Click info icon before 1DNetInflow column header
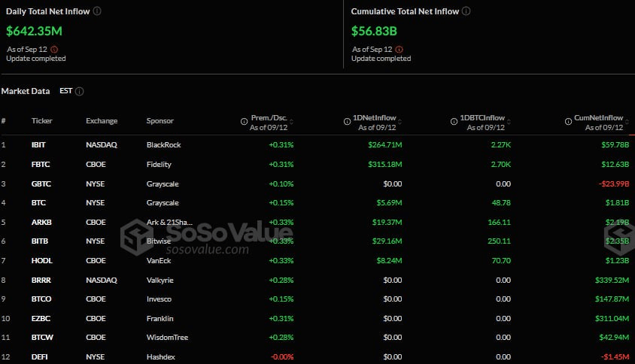The width and height of the screenshot is (635, 364). pyautogui.click(x=347, y=122)
